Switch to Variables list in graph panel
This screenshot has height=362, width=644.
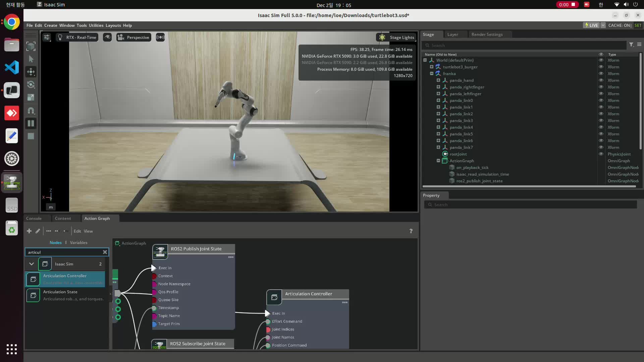(x=78, y=242)
